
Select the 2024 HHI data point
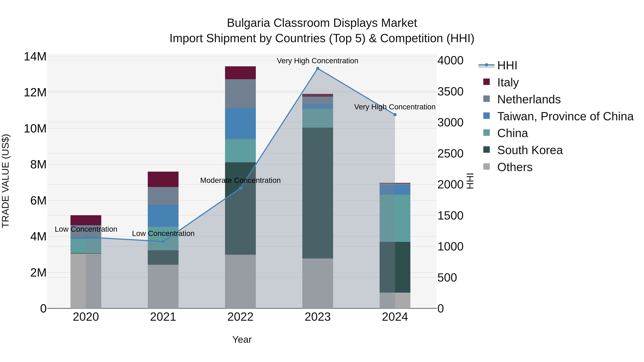click(395, 115)
